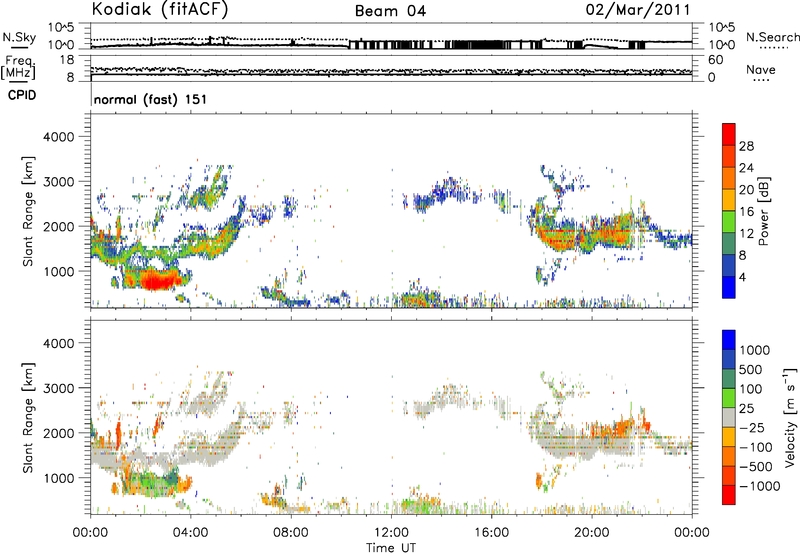
Task: Select the Time UT axis title
Action: 391,548
